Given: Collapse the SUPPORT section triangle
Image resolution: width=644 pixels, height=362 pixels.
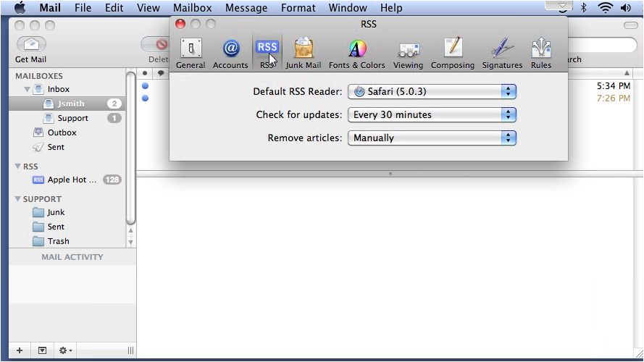Looking at the screenshot, I should point(17,198).
